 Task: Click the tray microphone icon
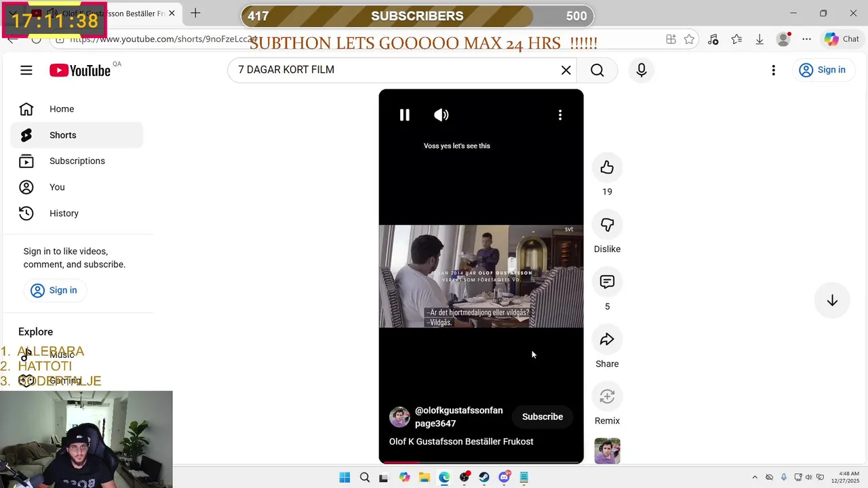[784, 477]
